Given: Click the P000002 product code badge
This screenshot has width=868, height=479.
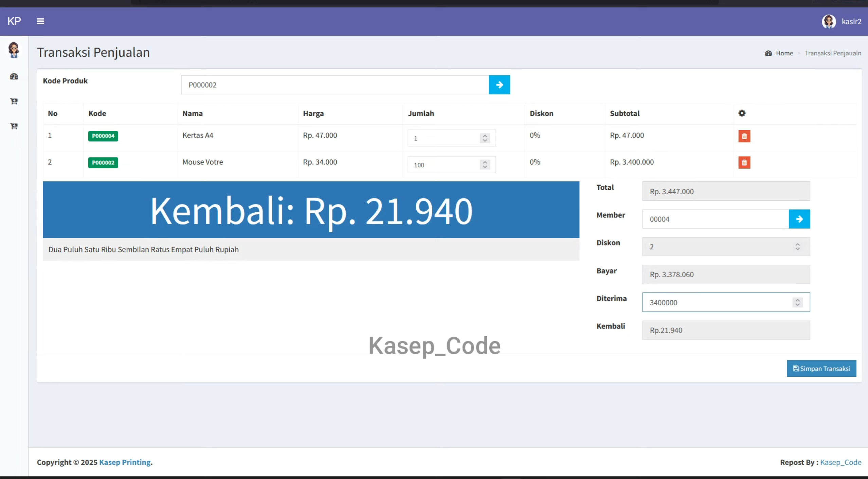Looking at the screenshot, I should 103,163.
